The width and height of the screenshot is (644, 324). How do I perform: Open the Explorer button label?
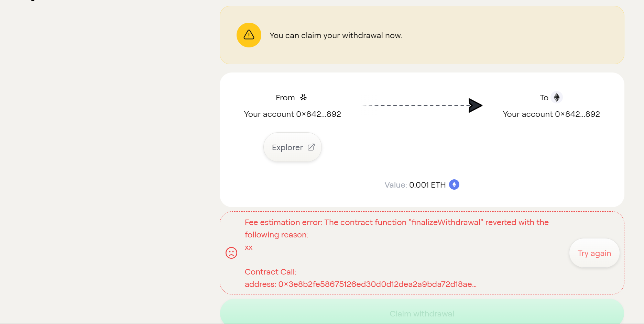(x=287, y=147)
